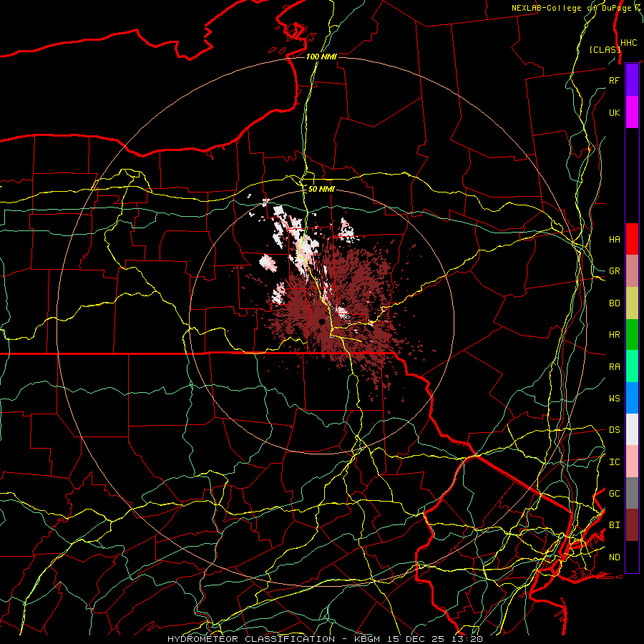Image resolution: width=644 pixels, height=644 pixels.
Task: Pick the yellow BD legend swatch
Action: (x=632, y=303)
